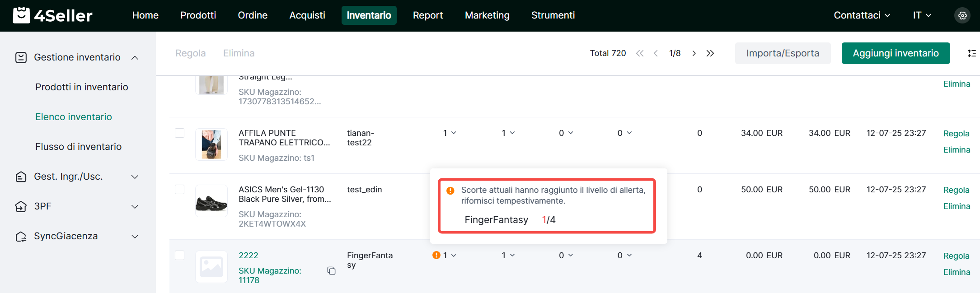Check the box for product 2222
This screenshot has height=293, width=980.
click(180, 256)
